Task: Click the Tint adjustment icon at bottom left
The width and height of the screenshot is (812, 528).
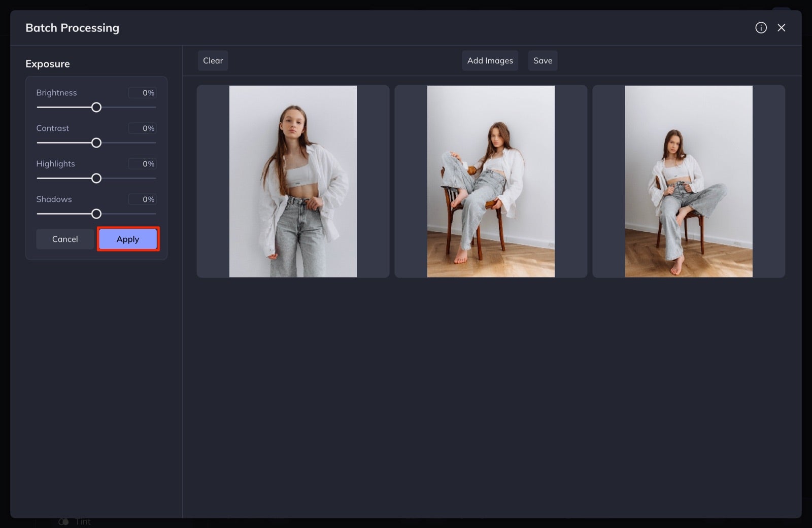Action: point(63,521)
